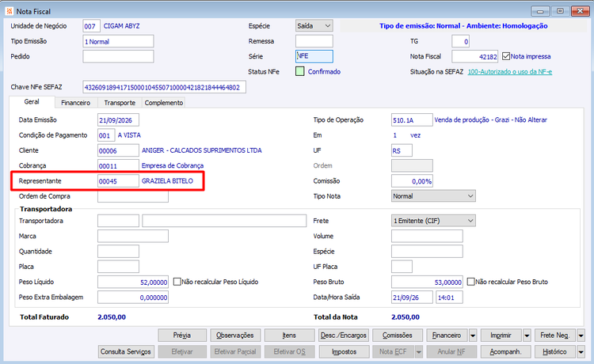Click the green Status NFe color indicator
Viewport: 594px width, 364px height.
299,71
